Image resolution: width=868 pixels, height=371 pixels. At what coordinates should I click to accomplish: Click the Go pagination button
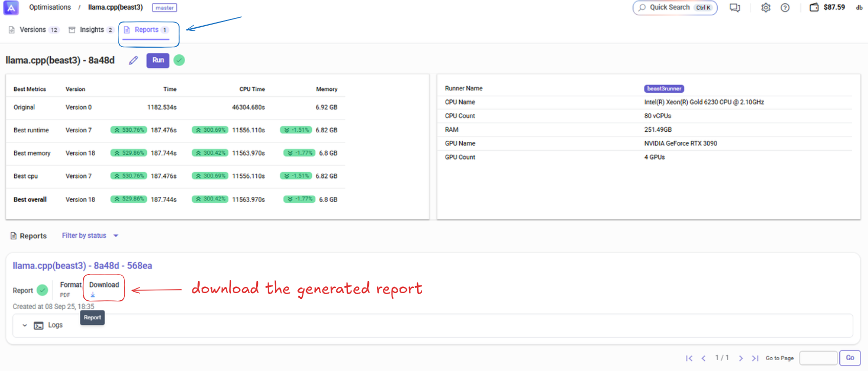click(x=850, y=358)
